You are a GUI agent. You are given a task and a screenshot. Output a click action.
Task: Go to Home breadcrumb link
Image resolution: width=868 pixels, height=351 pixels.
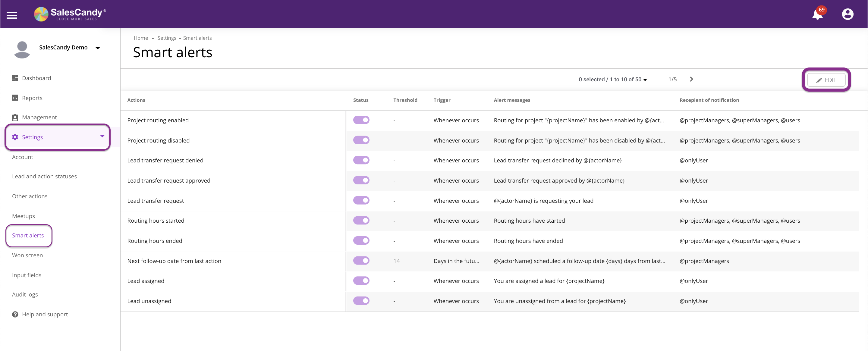140,38
